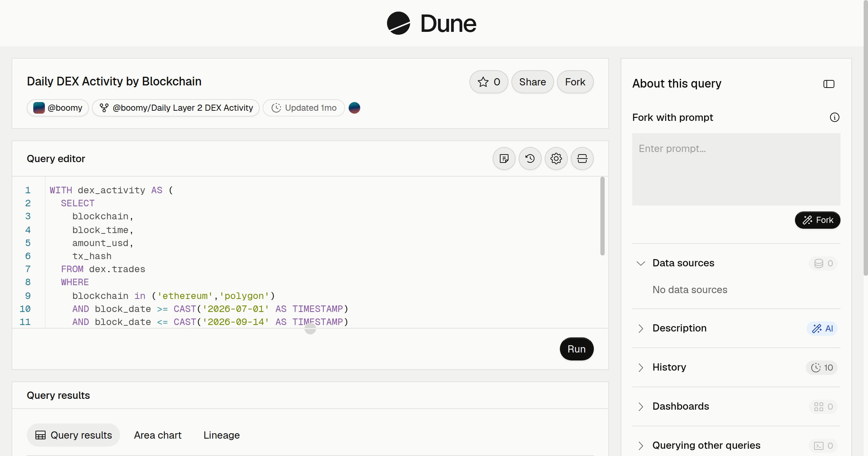Click the Data sources count badge

[x=823, y=263]
